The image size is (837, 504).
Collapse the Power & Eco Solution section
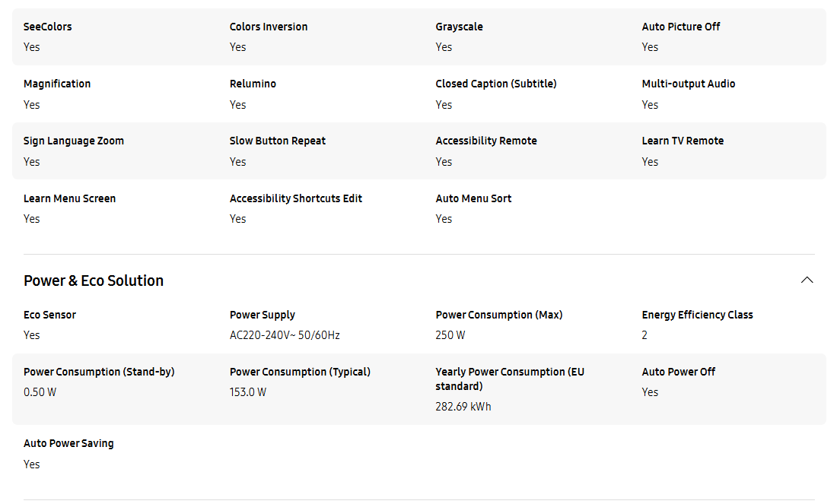click(807, 280)
